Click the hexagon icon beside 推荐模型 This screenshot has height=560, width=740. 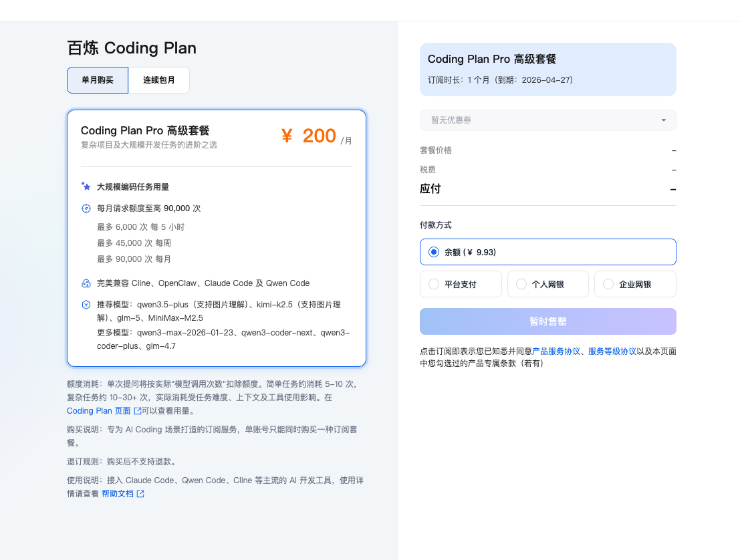(x=86, y=305)
